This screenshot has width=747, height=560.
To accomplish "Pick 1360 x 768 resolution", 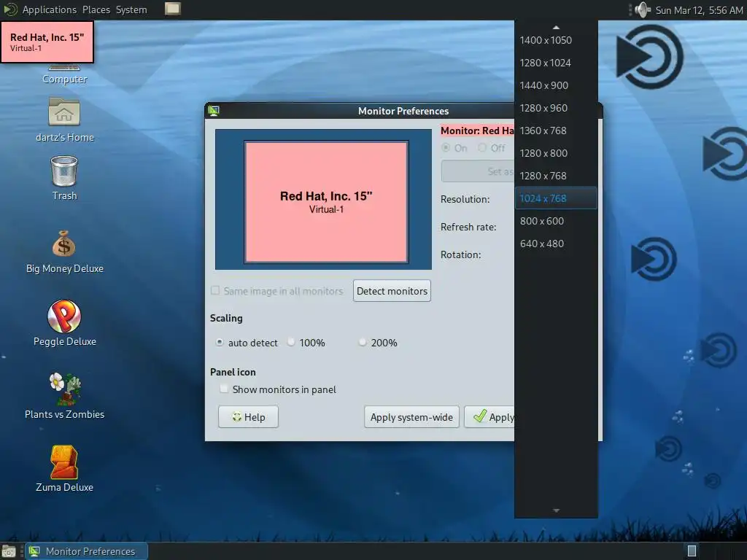I will (x=556, y=131).
